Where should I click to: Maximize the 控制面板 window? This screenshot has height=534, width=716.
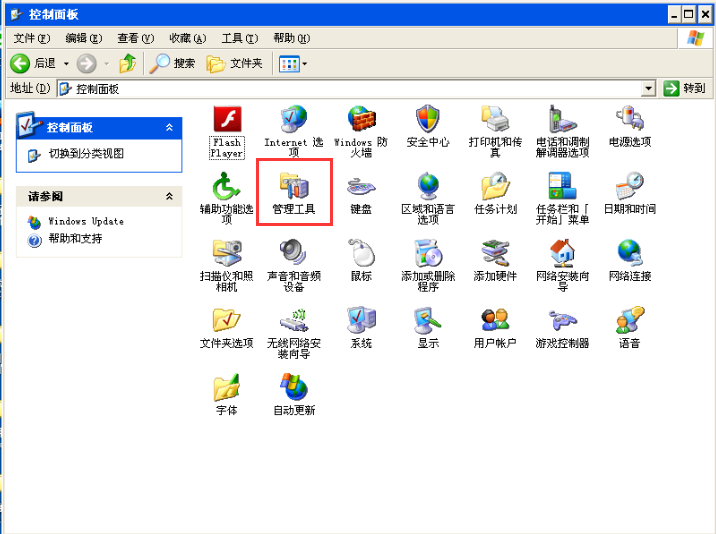[689, 15]
